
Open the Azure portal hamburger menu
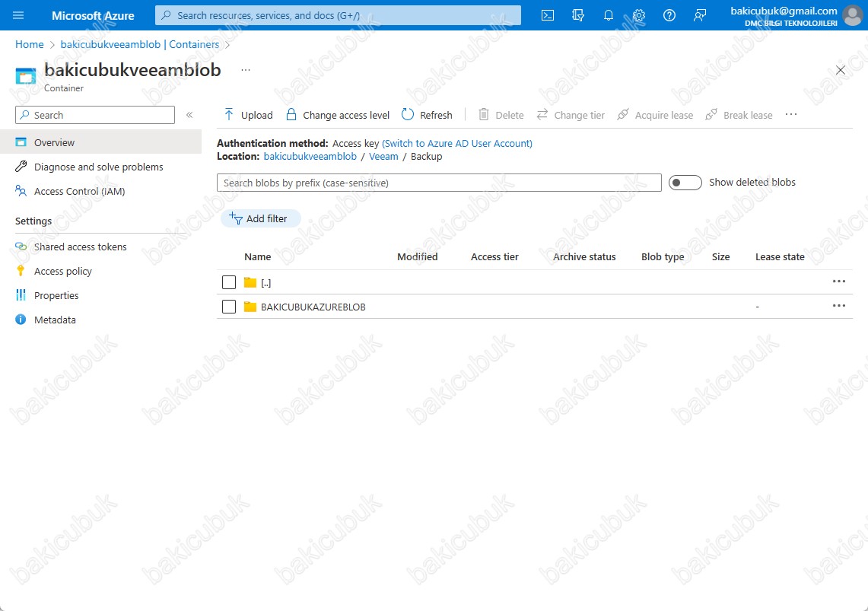coord(18,15)
